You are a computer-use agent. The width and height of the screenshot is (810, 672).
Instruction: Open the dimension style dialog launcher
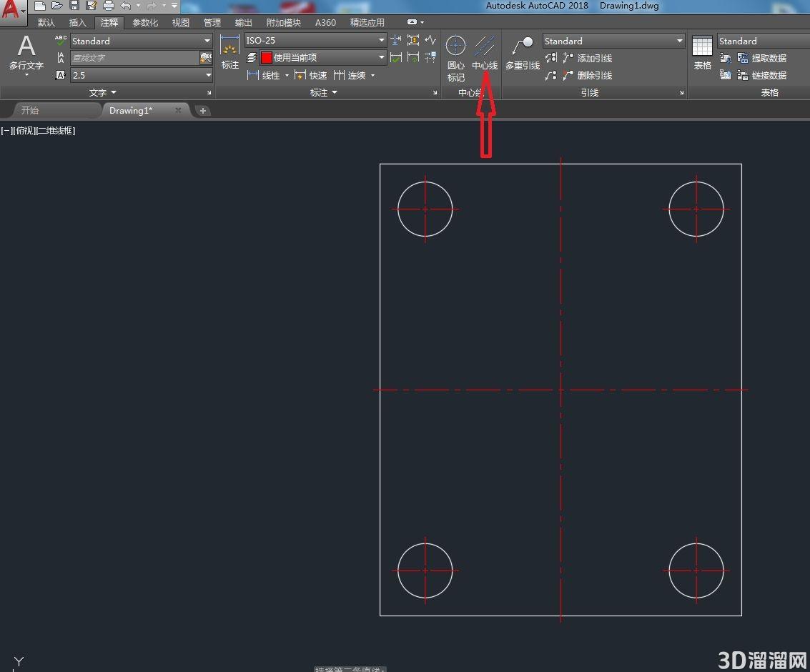tap(435, 93)
